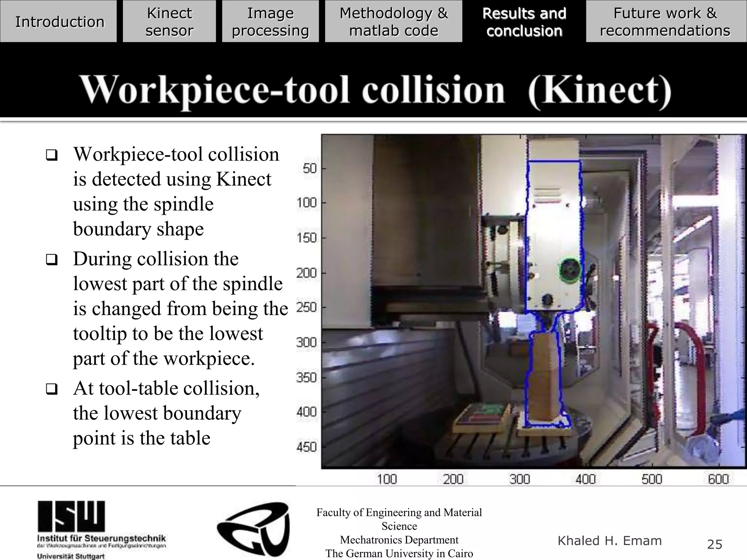Open the Results and conclusion tab
The image size is (747, 560).
tap(524, 21)
